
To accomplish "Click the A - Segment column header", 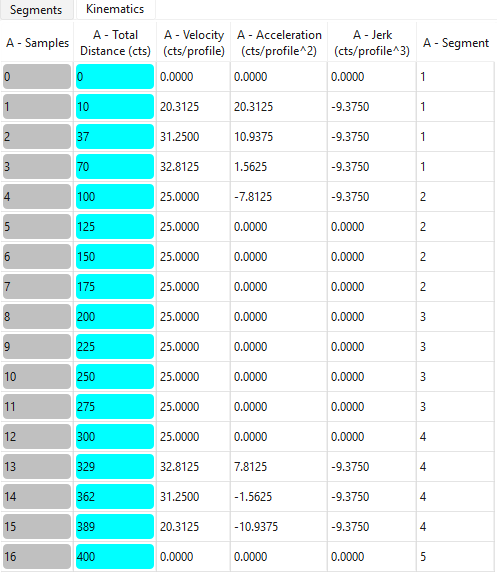I will [456, 43].
